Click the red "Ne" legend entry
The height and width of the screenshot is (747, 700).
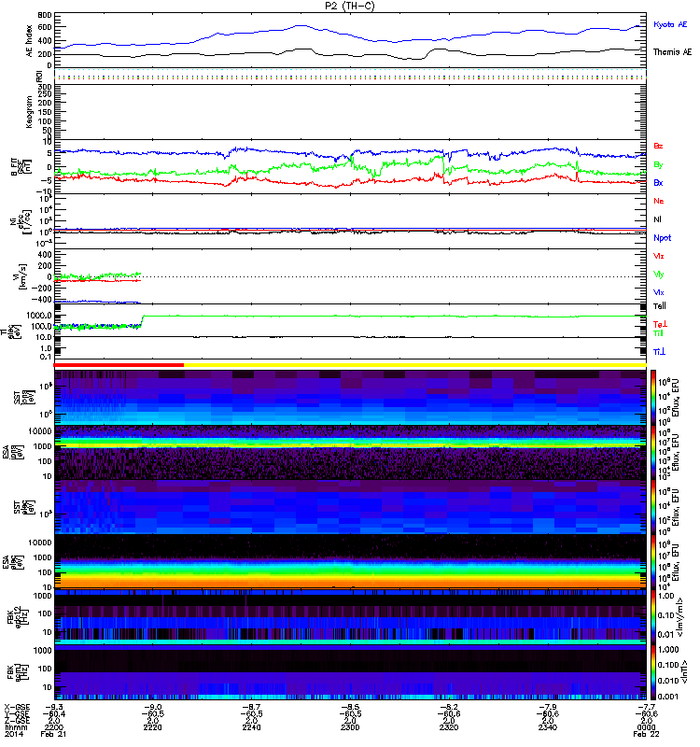(x=659, y=201)
